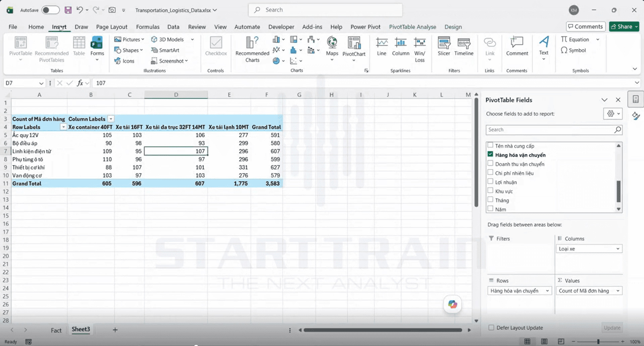The width and height of the screenshot is (644, 346).
Task: Insert a Timeline filter
Action: pos(464,46)
